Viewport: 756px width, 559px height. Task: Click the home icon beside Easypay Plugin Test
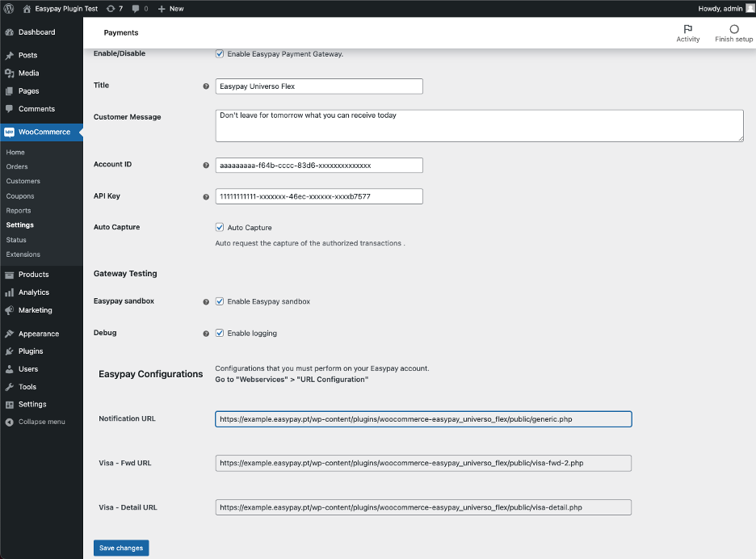pyautogui.click(x=27, y=9)
